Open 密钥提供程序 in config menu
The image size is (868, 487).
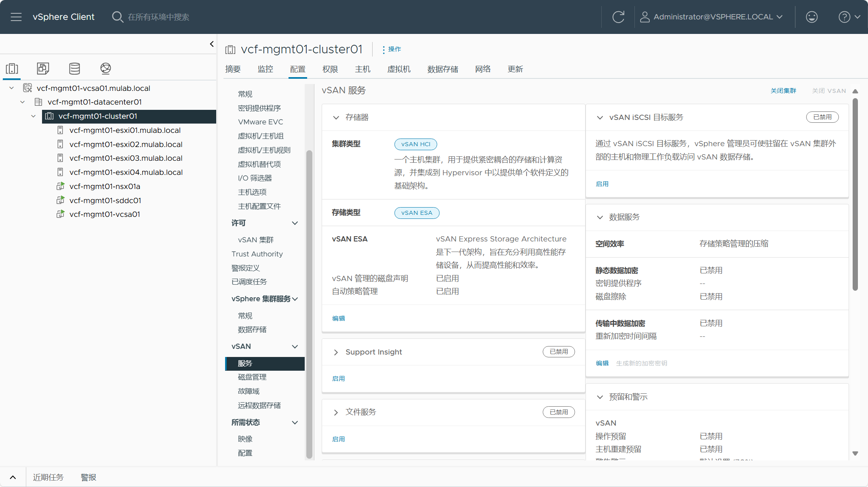coord(259,108)
